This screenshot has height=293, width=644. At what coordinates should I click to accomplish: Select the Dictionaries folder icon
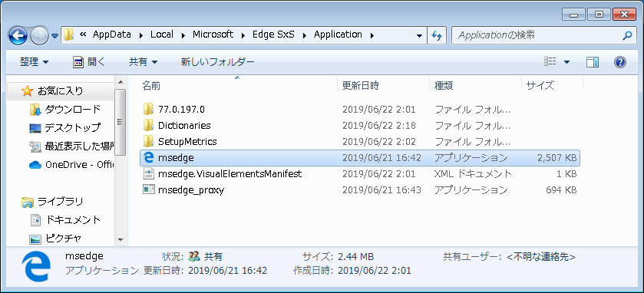(148, 125)
